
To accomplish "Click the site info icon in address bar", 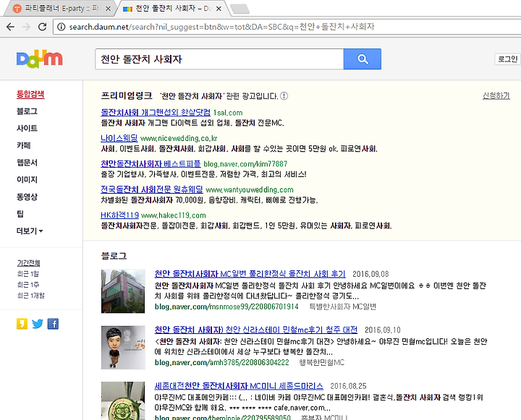I will click(61, 27).
